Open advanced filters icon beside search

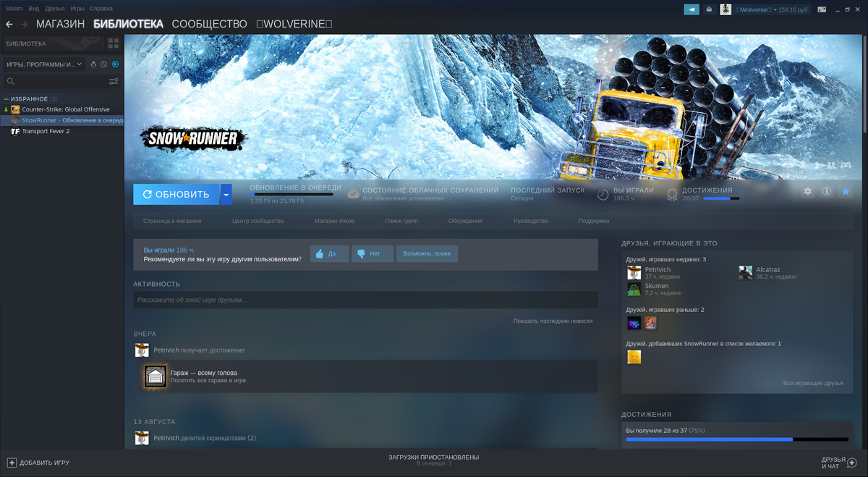pos(114,82)
